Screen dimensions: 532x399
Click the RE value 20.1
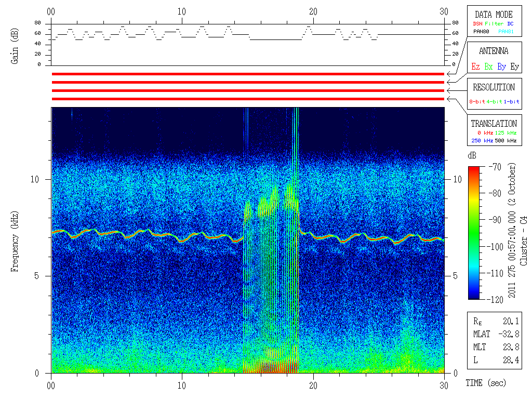[511, 321]
